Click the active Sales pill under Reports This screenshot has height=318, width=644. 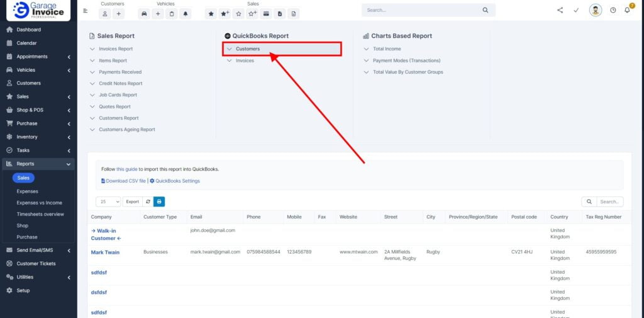23,178
